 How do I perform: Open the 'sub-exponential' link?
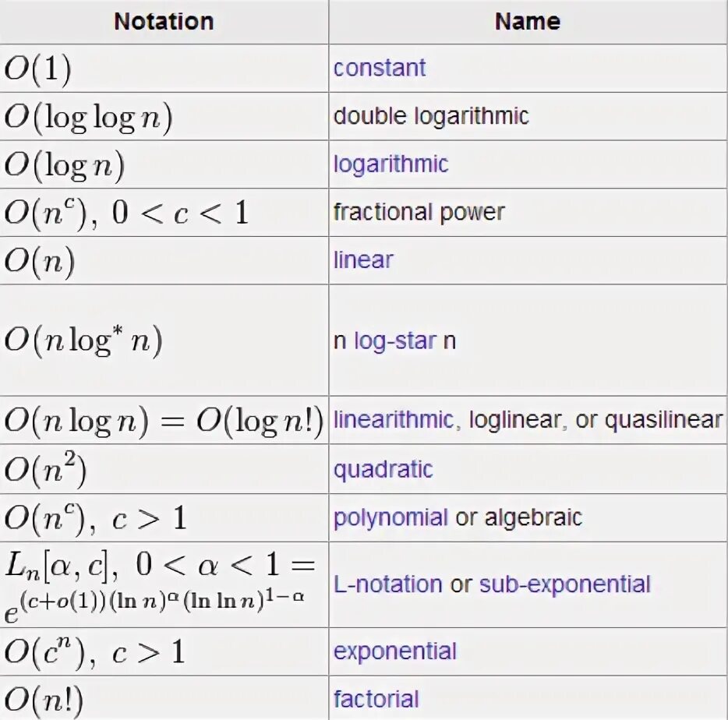tap(564, 584)
